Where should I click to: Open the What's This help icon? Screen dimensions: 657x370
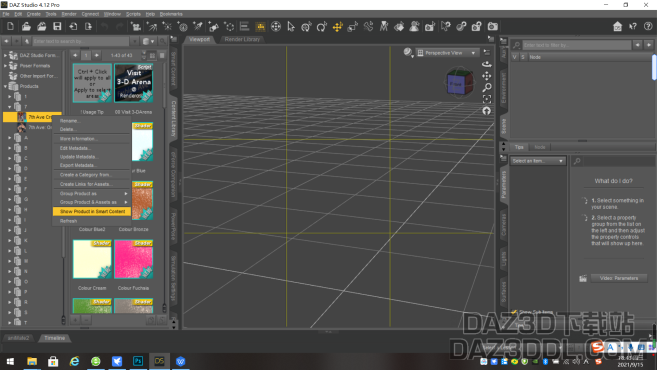click(633, 26)
